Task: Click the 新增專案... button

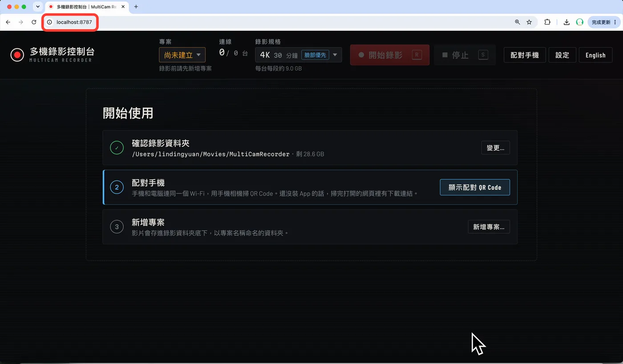Action: coord(489,227)
